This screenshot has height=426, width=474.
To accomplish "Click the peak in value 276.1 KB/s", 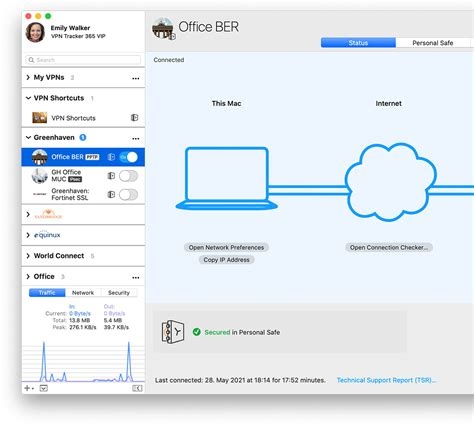I will pos(83,327).
